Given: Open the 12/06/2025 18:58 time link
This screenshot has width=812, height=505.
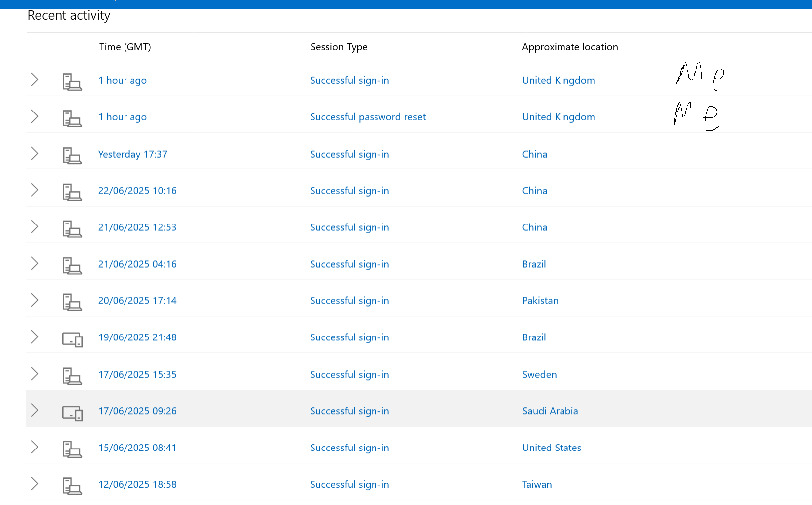Looking at the screenshot, I should (x=137, y=485).
